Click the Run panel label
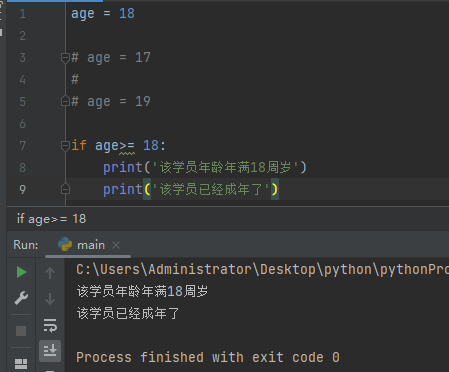This screenshot has height=372, width=449. (x=26, y=245)
